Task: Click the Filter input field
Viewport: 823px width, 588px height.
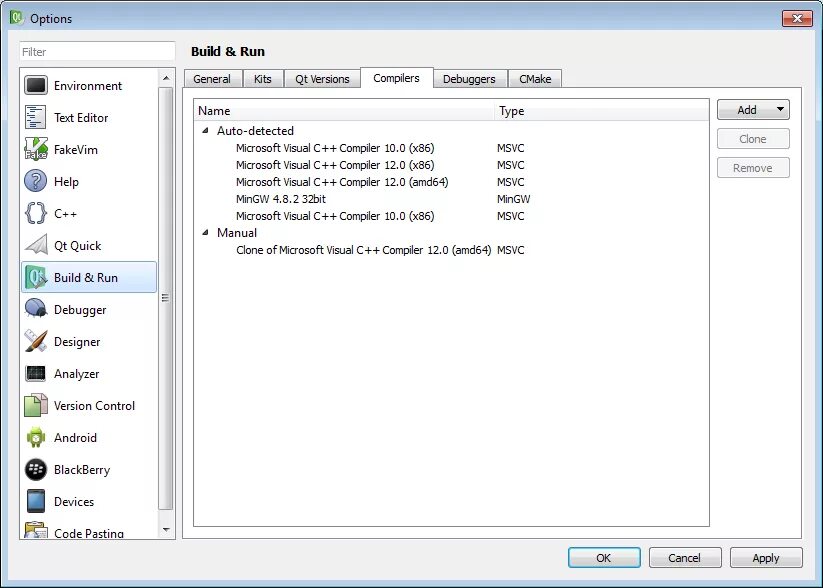Action: coord(97,51)
